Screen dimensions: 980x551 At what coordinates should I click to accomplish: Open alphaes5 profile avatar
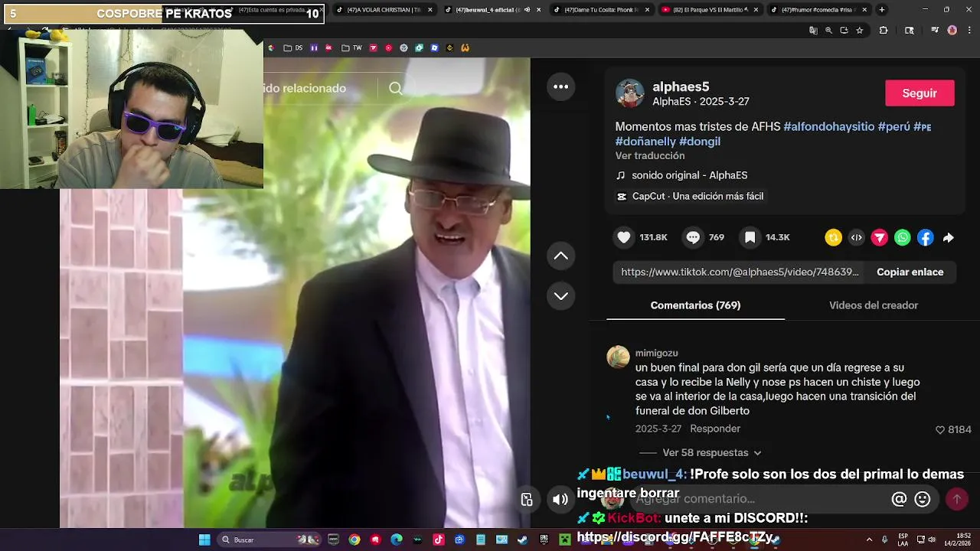click(630, 93)
